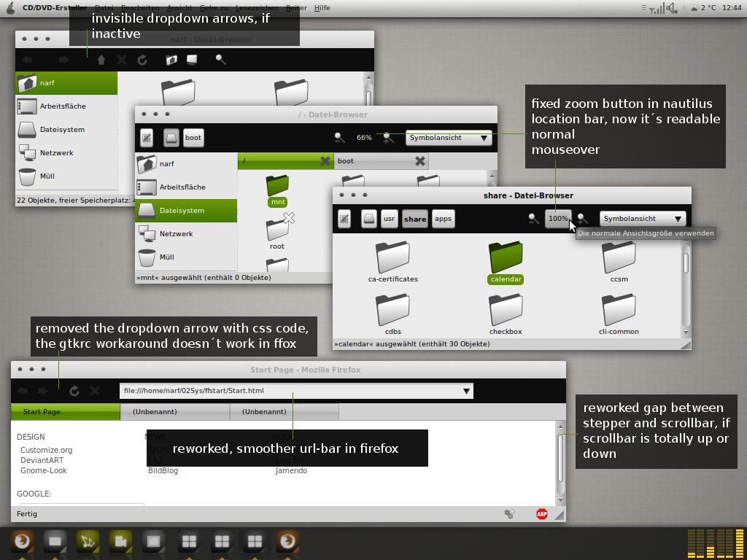Launch the music notes dock icon
Screen dimensions: 747x560
[x=88, y=542]
